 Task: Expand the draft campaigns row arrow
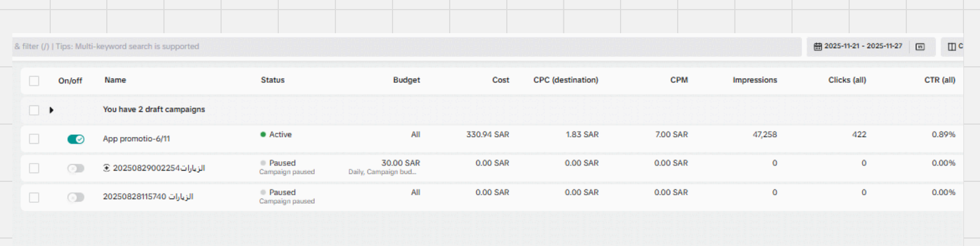tap(51, 110)
